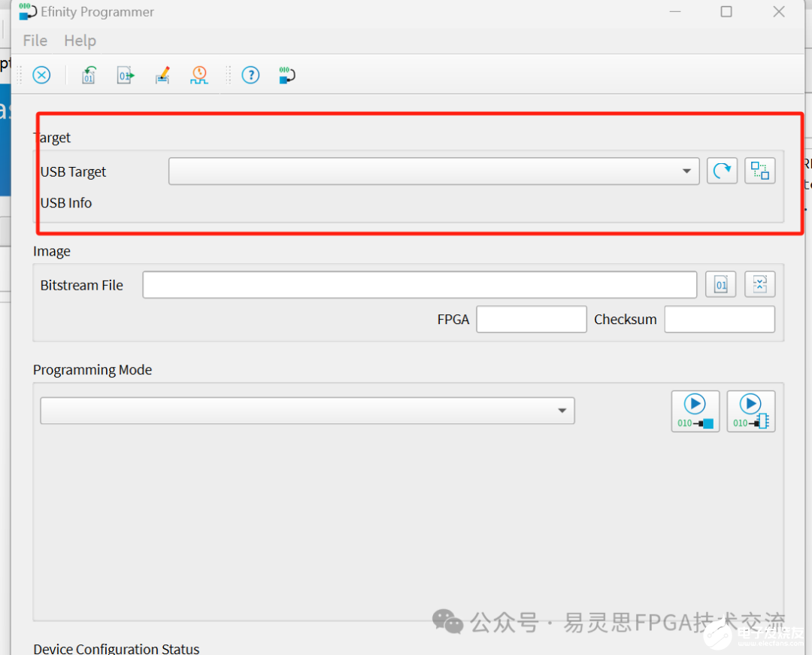Click the cancel circled-X toolbar icon

point(41,75)
